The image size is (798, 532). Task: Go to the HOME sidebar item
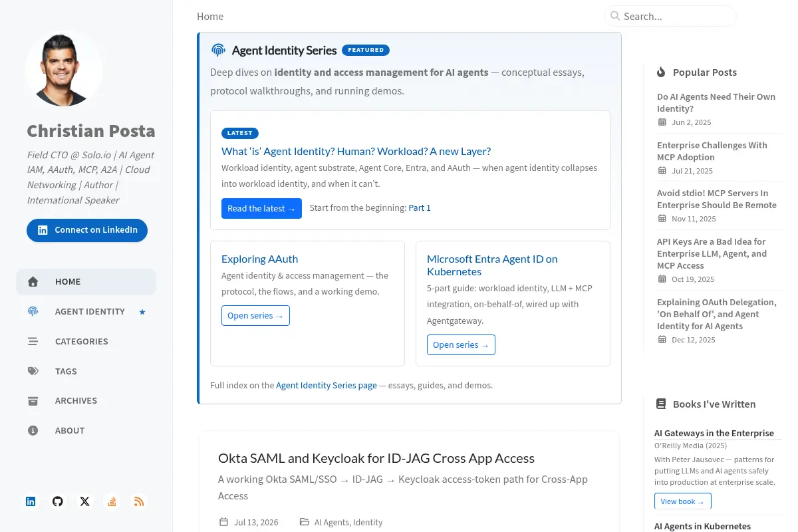tap(86, 282)
